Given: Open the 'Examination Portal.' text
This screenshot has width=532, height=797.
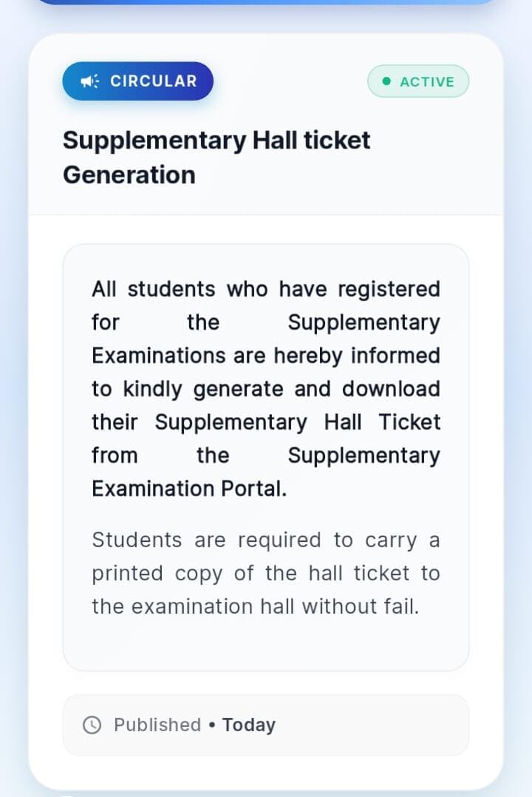Looking at the screenshot, I should [189, 489].
